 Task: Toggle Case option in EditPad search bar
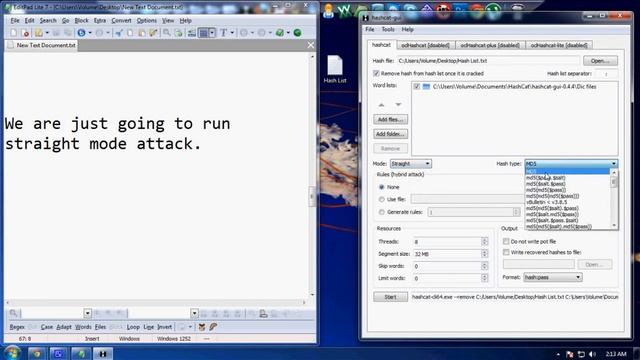tap(47, 327)
